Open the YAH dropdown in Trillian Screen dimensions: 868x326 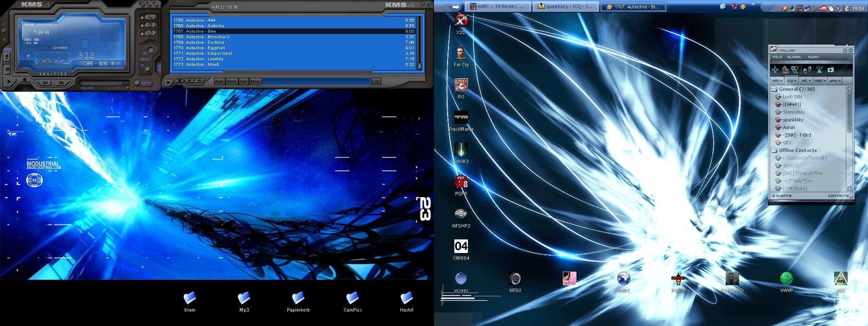pyautogui.click(x=835, y=81)
